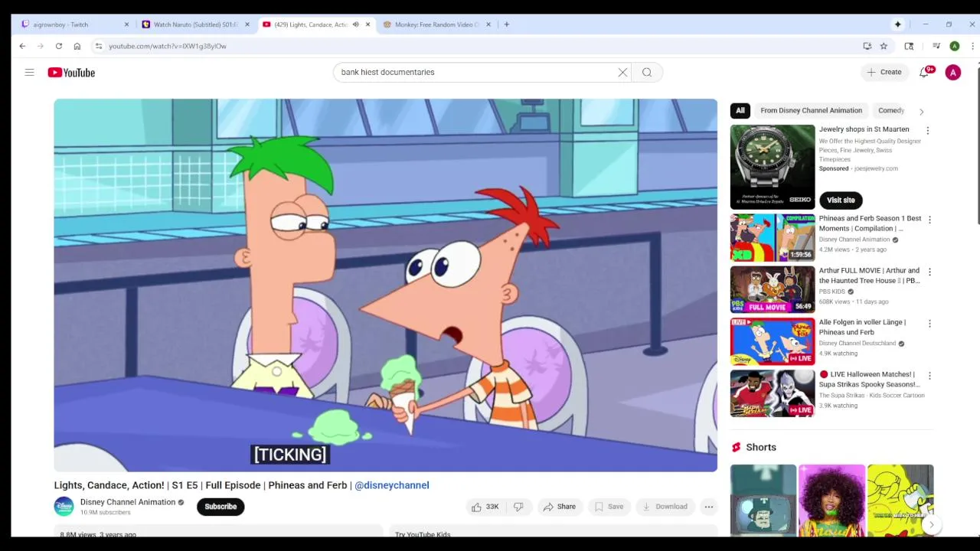Image resolution: width=980 pixels, height=551 pixels.
Task: Close the Twitch tab
Action: (x=126, y=24)
